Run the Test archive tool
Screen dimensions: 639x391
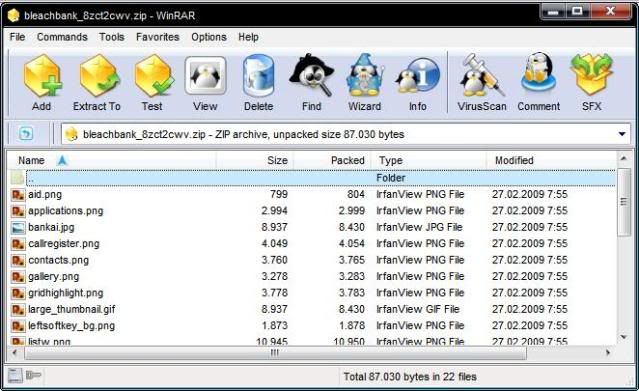point(153,76)
